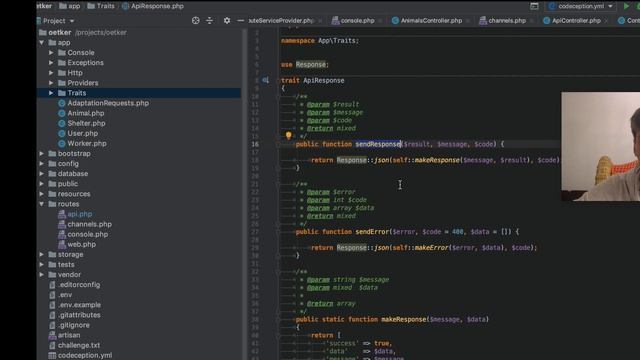Open Worker.php in project tree

tap(82, 143)
